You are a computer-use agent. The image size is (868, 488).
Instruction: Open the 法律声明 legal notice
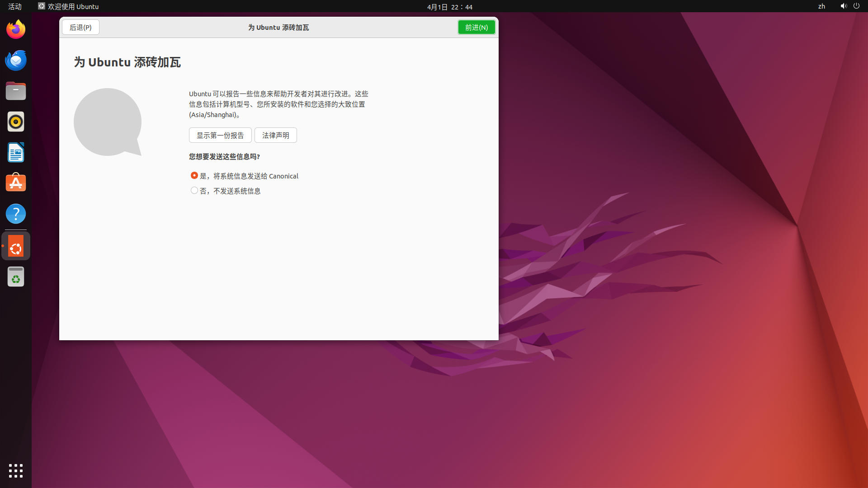pyautogui.click(x=275, y=135)
